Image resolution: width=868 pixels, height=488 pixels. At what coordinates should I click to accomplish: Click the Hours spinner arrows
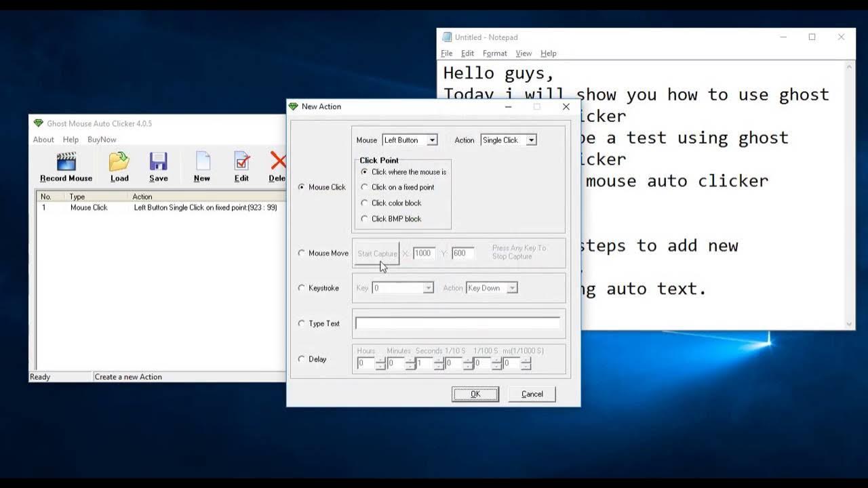pos(380,363)
